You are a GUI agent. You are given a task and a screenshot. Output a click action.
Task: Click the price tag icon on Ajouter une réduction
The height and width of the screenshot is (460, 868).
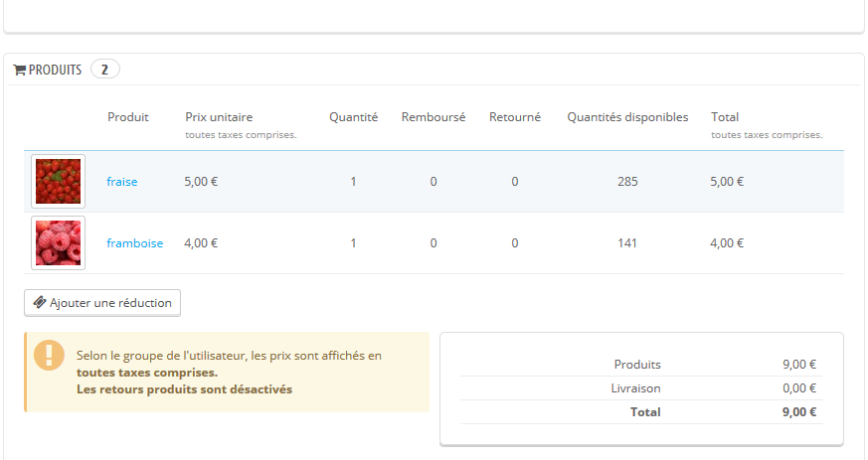coord(40,302)
